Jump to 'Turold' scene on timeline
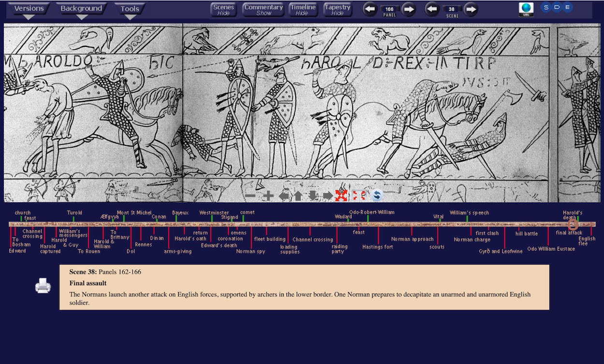 click(75, 213)
